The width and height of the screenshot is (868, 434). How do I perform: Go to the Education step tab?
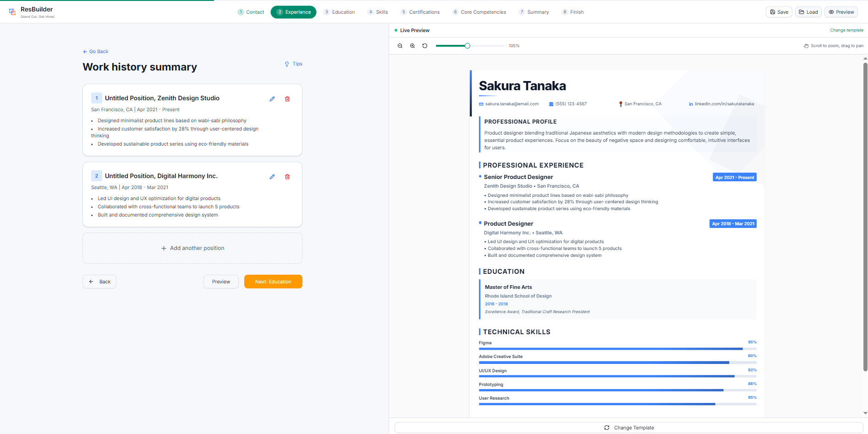click(x=339, y=12)
